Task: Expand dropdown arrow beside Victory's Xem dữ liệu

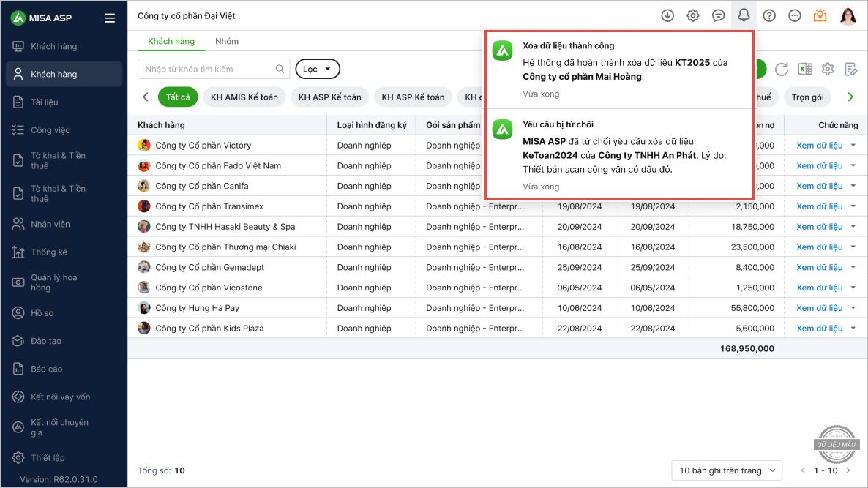Action: 853,145
